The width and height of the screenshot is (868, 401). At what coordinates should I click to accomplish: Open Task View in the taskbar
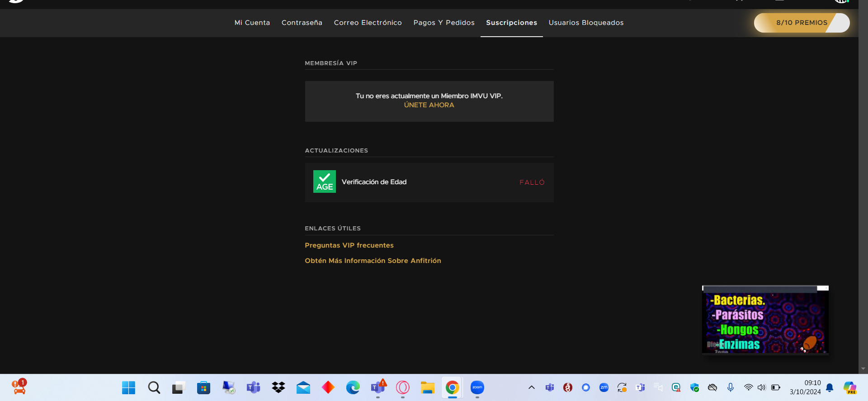(179, 387)
